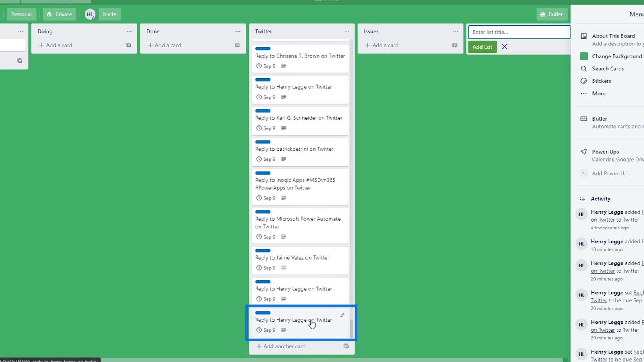Click the '10 minutes ago' activity timestamp

(x=607, y=249)
